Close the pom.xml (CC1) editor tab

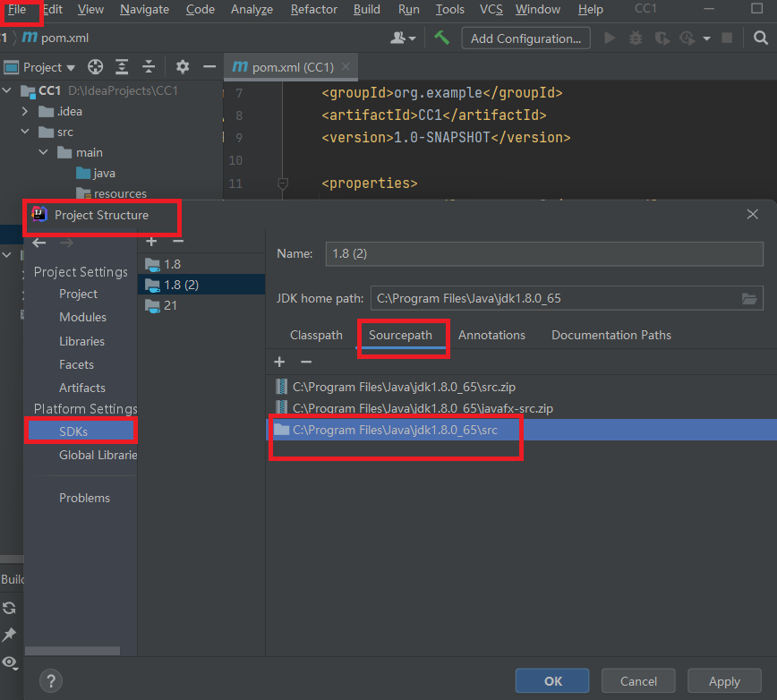tap(346, 66)
